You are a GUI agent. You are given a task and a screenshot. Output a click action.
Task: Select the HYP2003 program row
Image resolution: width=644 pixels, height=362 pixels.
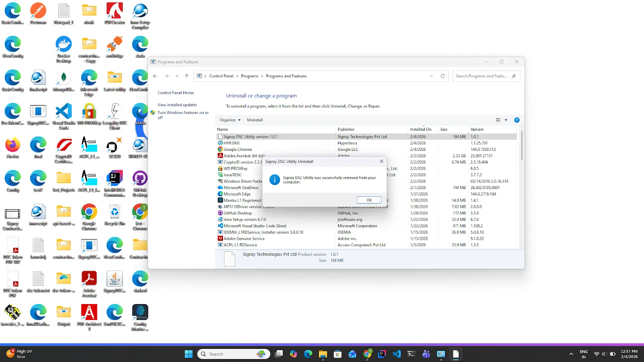pos(366,143)
